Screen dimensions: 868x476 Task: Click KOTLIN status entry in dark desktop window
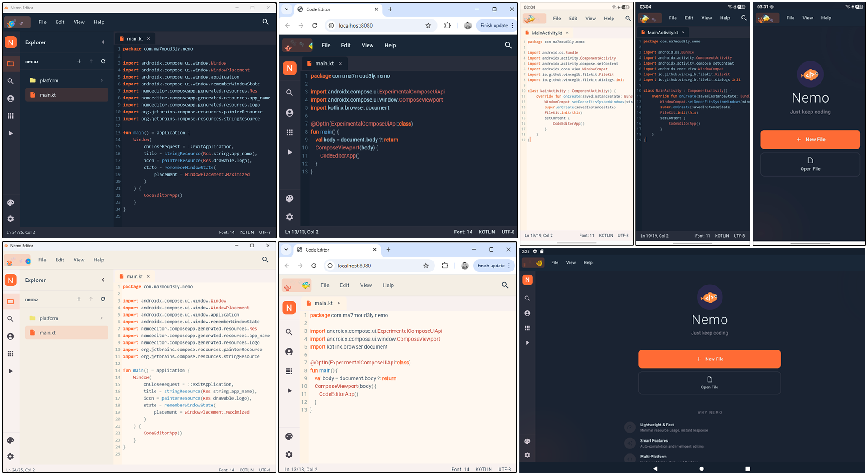pos(247,233)
